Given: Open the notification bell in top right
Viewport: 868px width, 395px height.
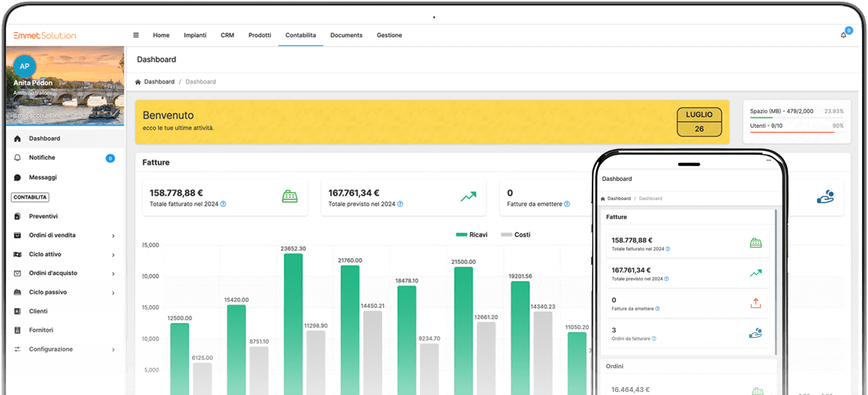Looking at the screenshot, I should [844, 36].
